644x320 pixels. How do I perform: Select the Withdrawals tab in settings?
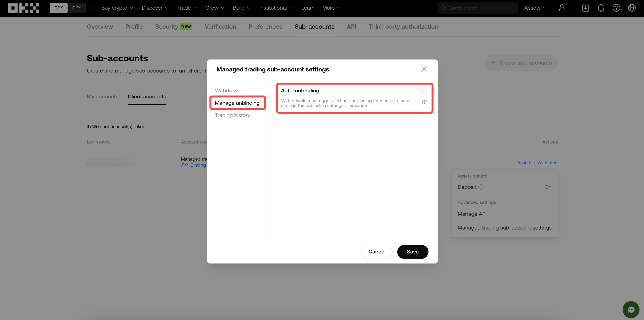coord(229,90)
